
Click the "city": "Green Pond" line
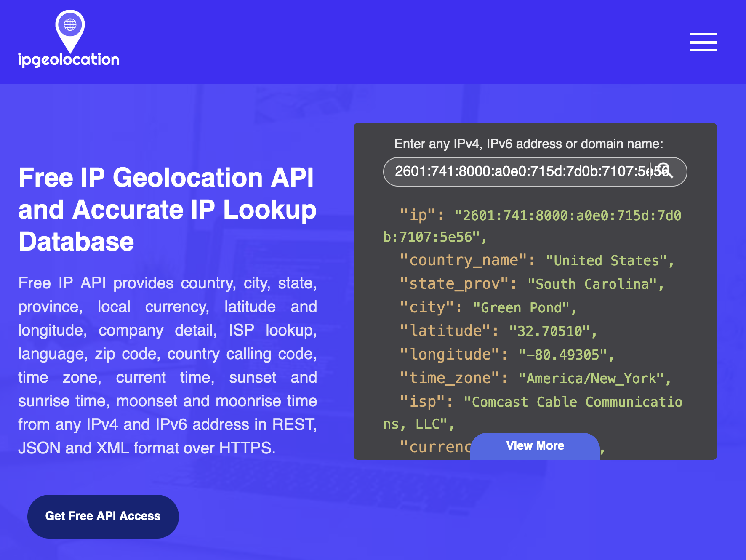click(x=488, y=308)
